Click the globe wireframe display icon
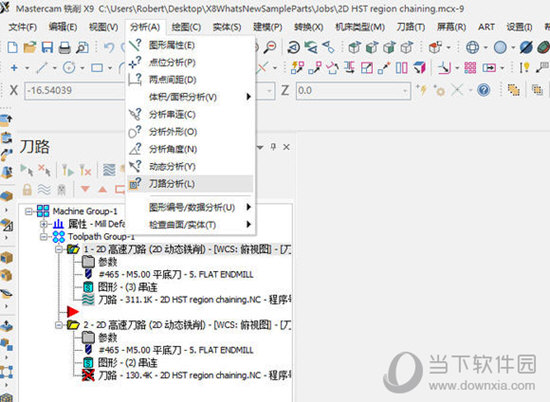This screenshot has width=550, height=402. click(x=472, y=47)
